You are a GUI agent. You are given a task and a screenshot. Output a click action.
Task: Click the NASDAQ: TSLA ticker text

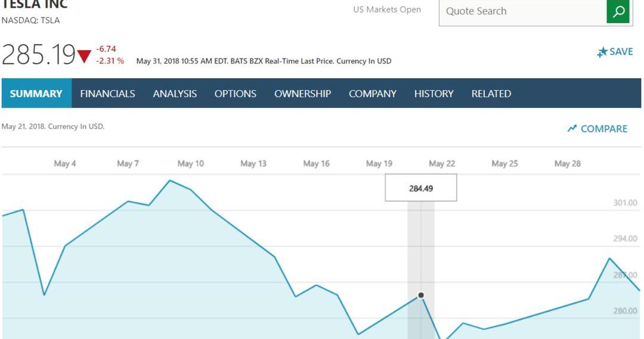coord(30,20)
